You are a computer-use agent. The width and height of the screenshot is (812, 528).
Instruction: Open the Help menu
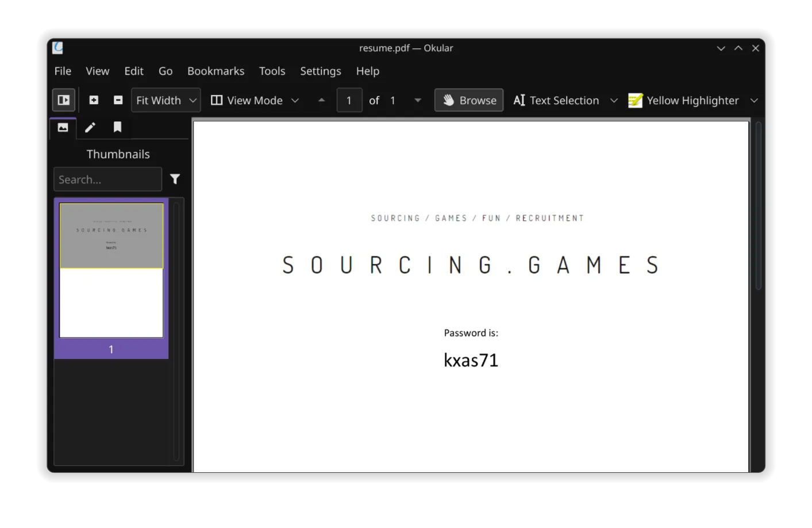(367, 71)
